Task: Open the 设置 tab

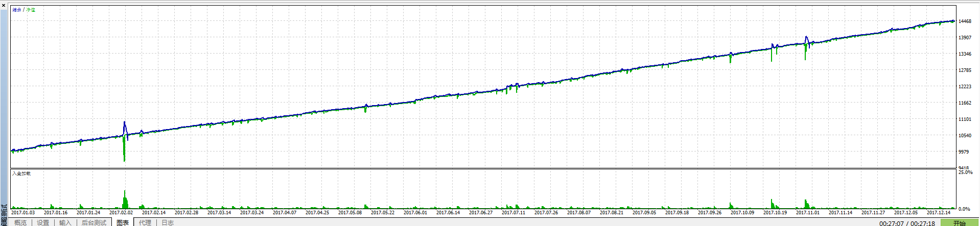Action: tap(43, 222)
